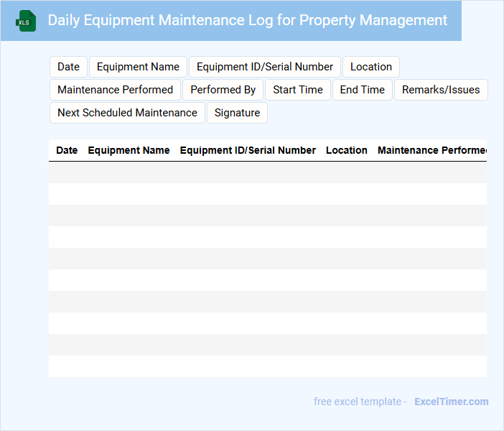Click the Next Scheduled Maintenance tag
Screen dimensions: 504x431
pos(127,113)
